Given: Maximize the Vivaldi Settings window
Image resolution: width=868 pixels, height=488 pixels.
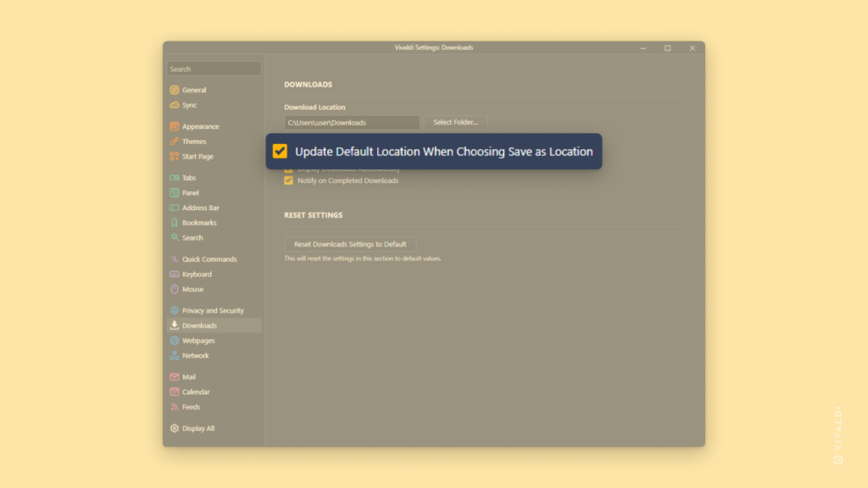Looking at the screenshot, I should (668, 48).
